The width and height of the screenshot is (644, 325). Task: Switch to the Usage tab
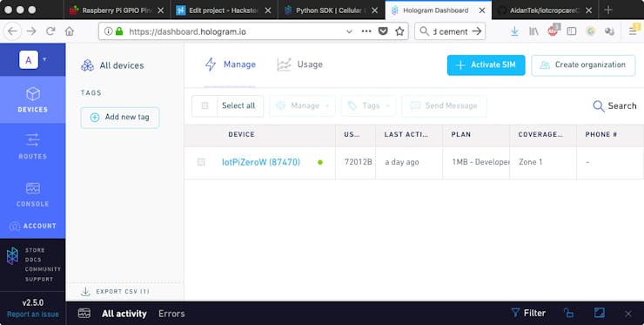click(x=300, y=64)
